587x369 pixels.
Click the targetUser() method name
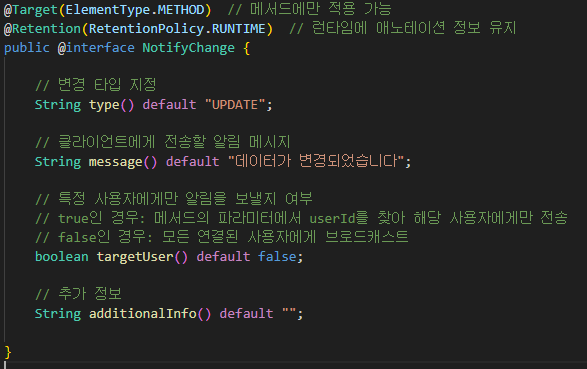pos(142,257)
